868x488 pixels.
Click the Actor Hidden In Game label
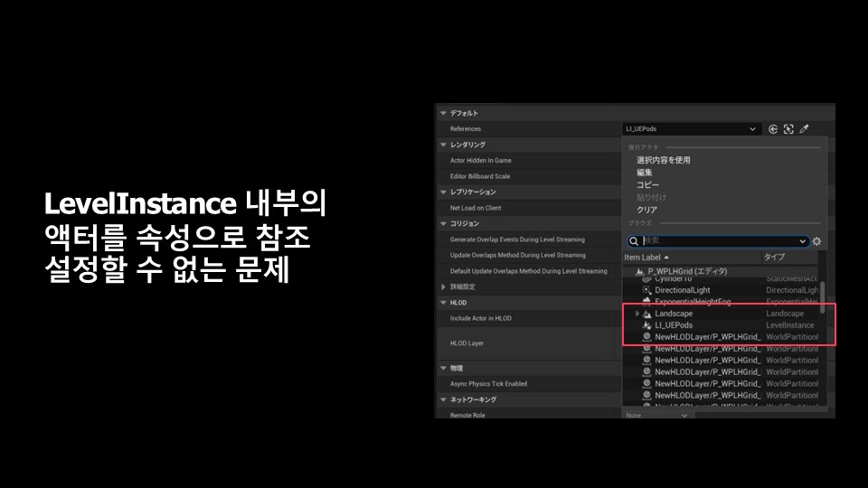[x=480, y=161]
